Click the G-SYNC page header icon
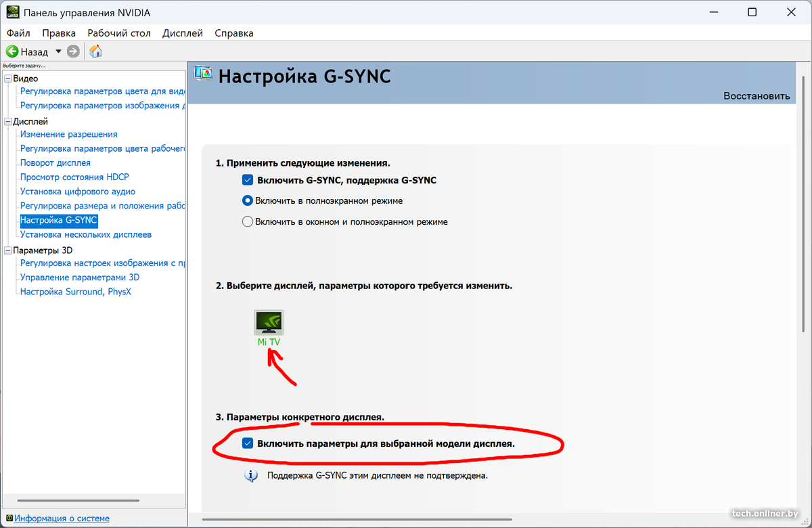The height and width of the screenshot is (528, 812). coord(203,74)
